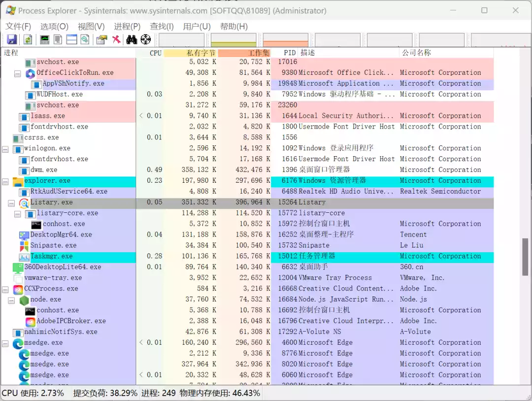
Task: Open the 帮助(H) menu
Action: click(234, 27)
